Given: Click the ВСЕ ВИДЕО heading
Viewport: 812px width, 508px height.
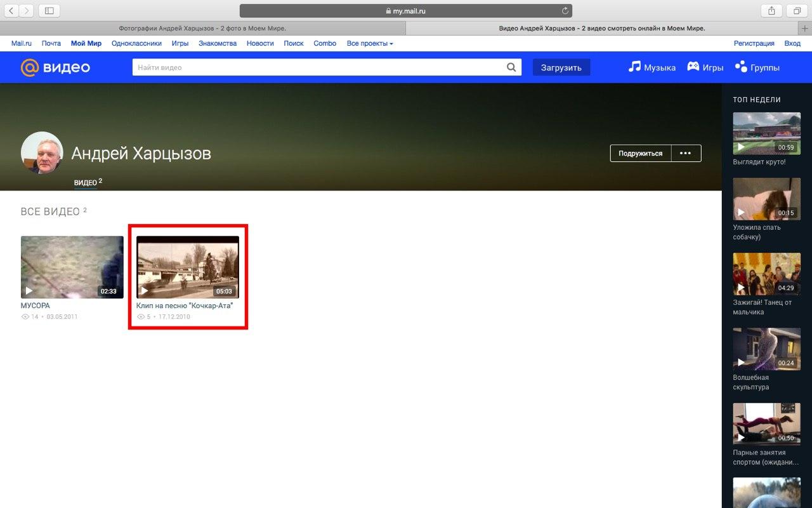Looking at the screenshot, I should tap(51, 211).
